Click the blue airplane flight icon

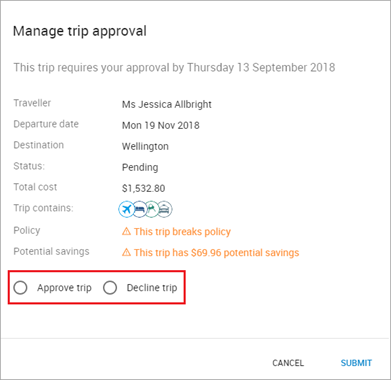126,209
